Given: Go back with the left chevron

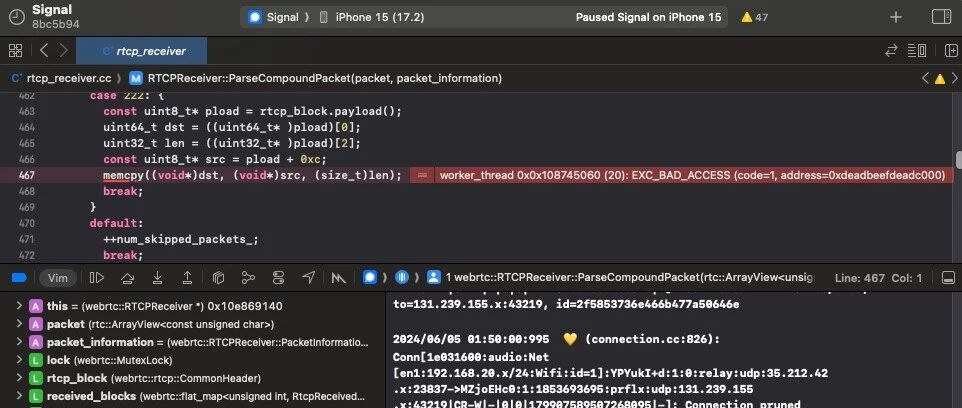Looking at the screenshot, I should [x=44, y=51].
